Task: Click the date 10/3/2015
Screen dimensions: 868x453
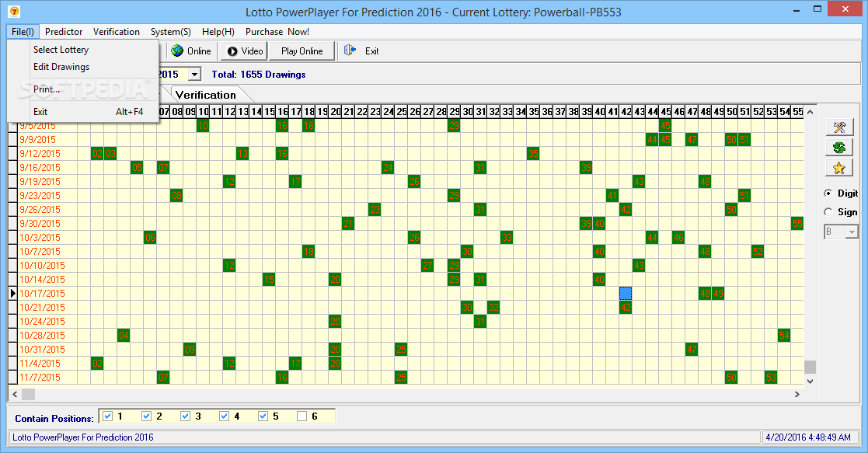Action: click(x=40, y=237)
